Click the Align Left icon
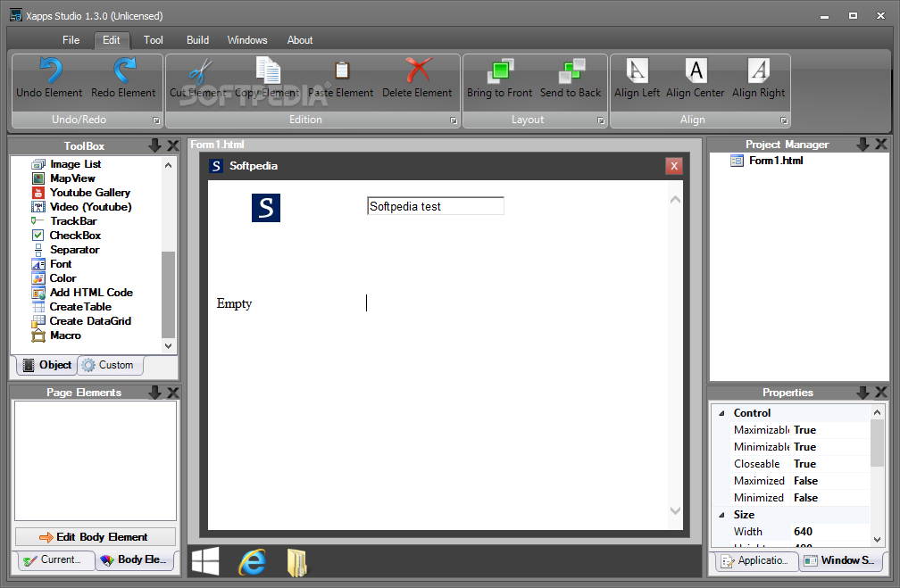This screenshot has width=900, height=588. coord(637,70)
